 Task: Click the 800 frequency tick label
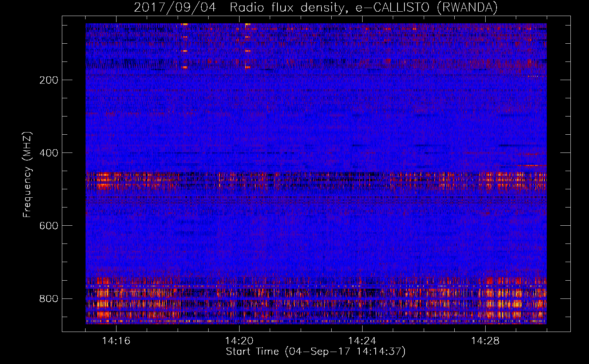49,299
